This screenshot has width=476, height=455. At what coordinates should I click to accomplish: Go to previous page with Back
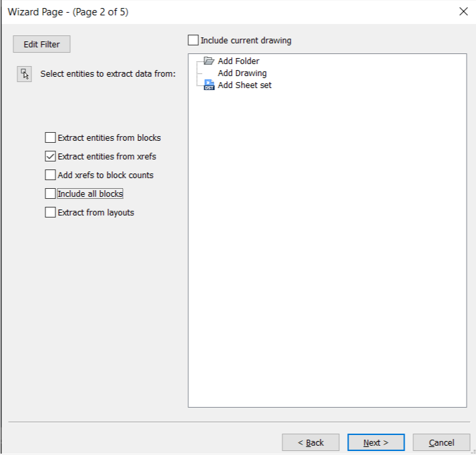click(310, 442)
